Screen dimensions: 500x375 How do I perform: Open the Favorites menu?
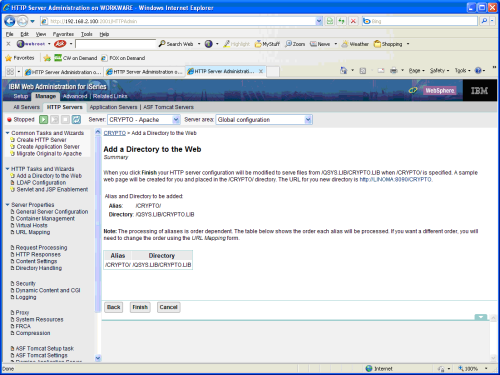point(63,34)
